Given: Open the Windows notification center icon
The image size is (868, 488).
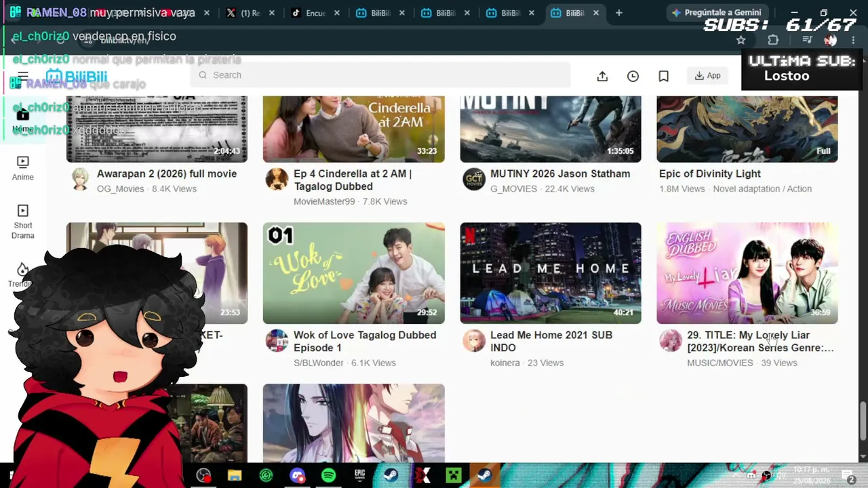Looking at the screenshot, I should [848, 476].
